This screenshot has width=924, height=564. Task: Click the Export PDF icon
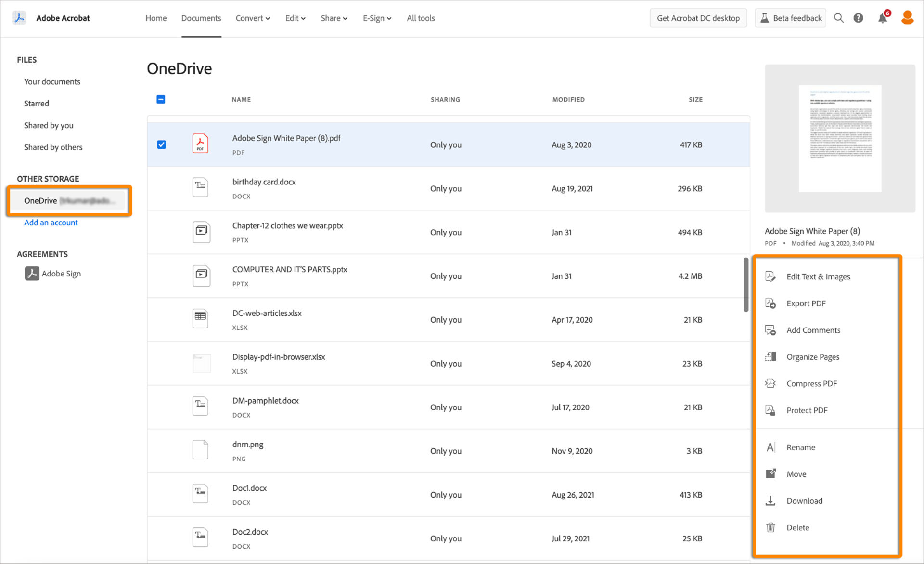pyautogui.click(x=770, y=303)
